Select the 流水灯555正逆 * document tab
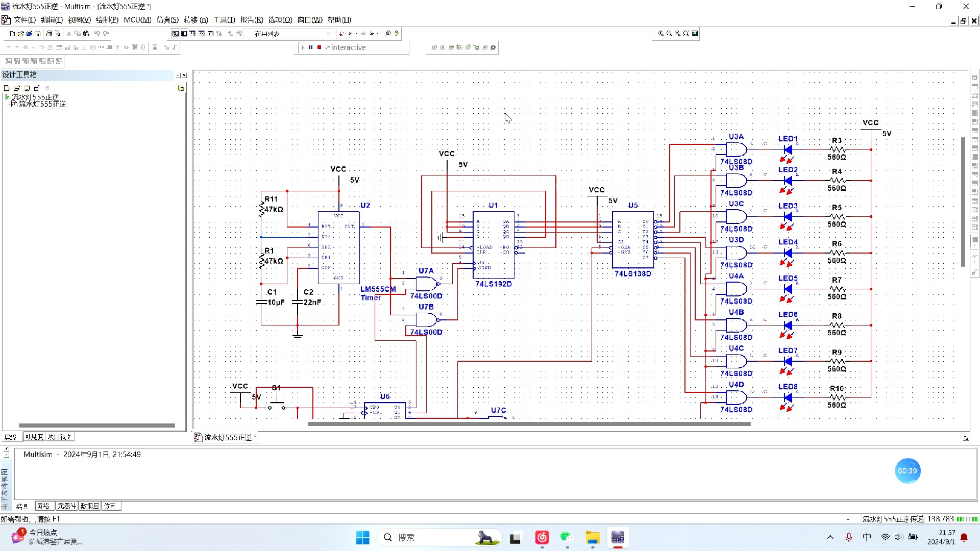The height and width of the screenshot is (551, 980). tap(225, 437)
